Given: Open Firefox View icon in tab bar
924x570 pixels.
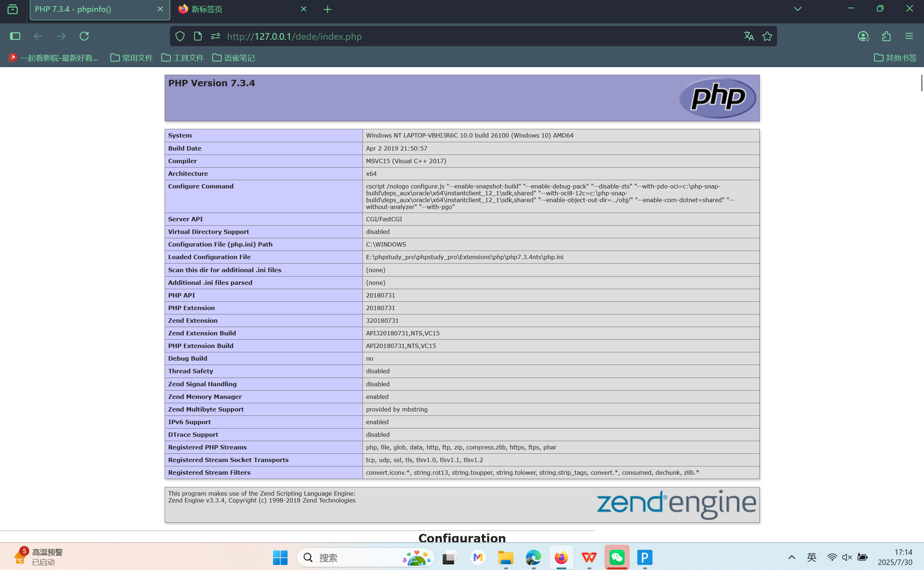Looking at the screenshot, I should tap(12, 9).
